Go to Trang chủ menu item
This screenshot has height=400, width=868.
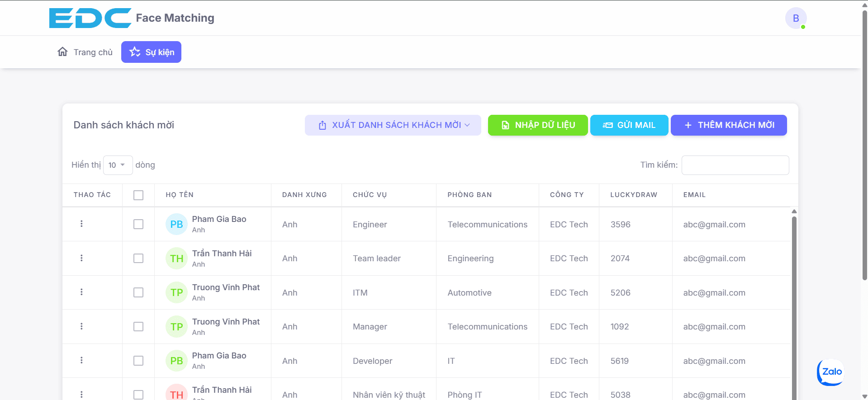tap(85, 52)
